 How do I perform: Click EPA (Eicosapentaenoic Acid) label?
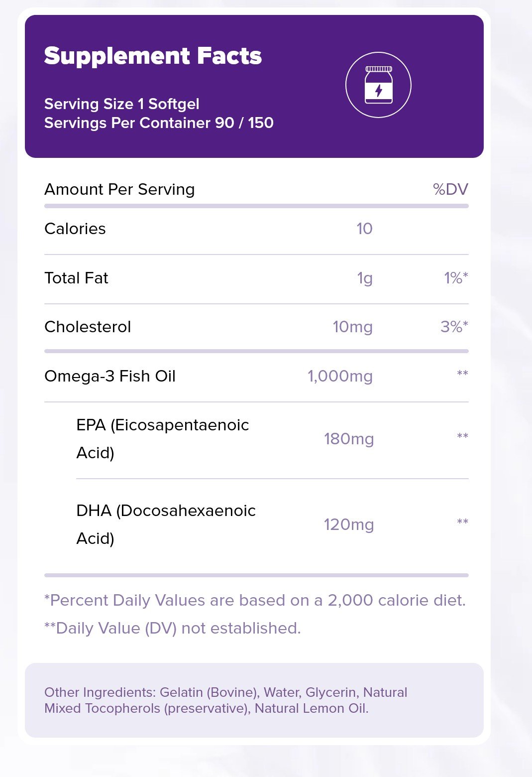point(162,439)
